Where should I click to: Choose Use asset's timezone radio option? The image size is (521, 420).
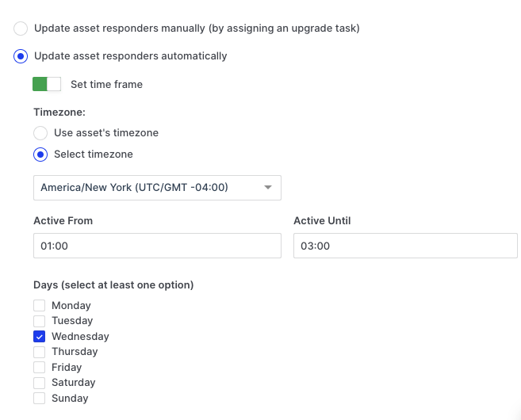pyautogui.click(x=40, y=132)
